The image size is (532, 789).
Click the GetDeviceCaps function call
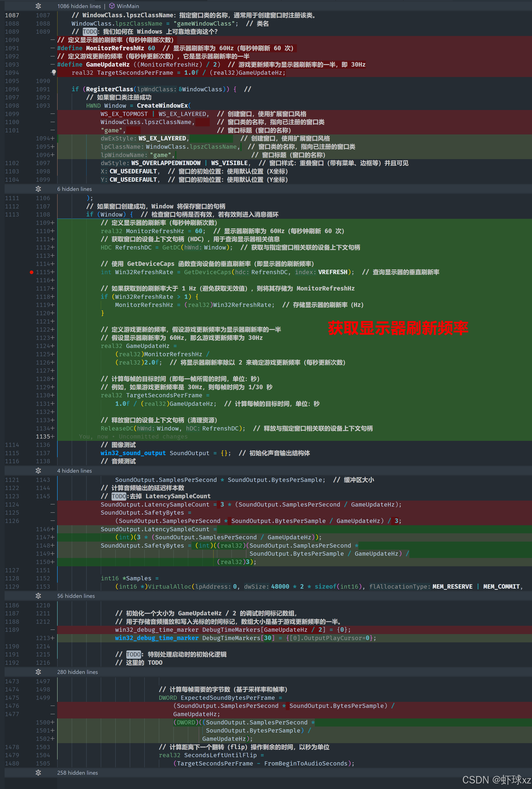click(208, 272)
